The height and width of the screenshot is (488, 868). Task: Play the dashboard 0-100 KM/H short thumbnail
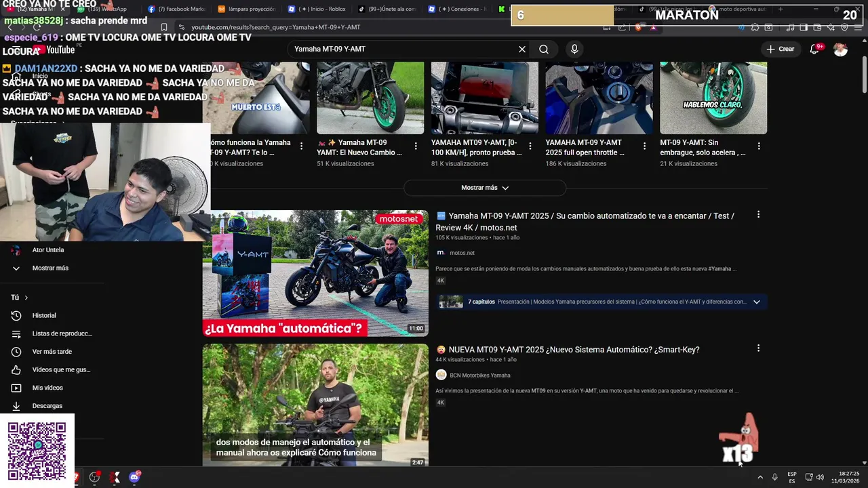(x=485, y=98)
